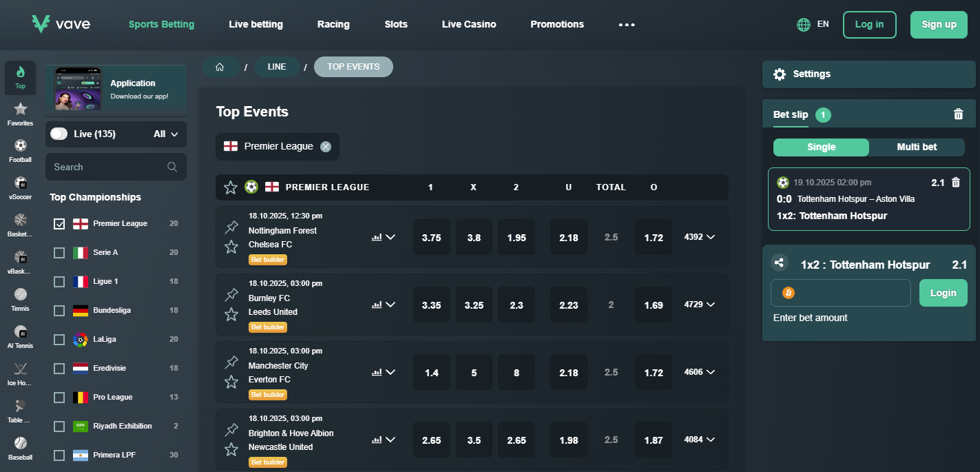Open the All filter dropdown
Screen dimensions: 980x472
(x=166, y=134)
